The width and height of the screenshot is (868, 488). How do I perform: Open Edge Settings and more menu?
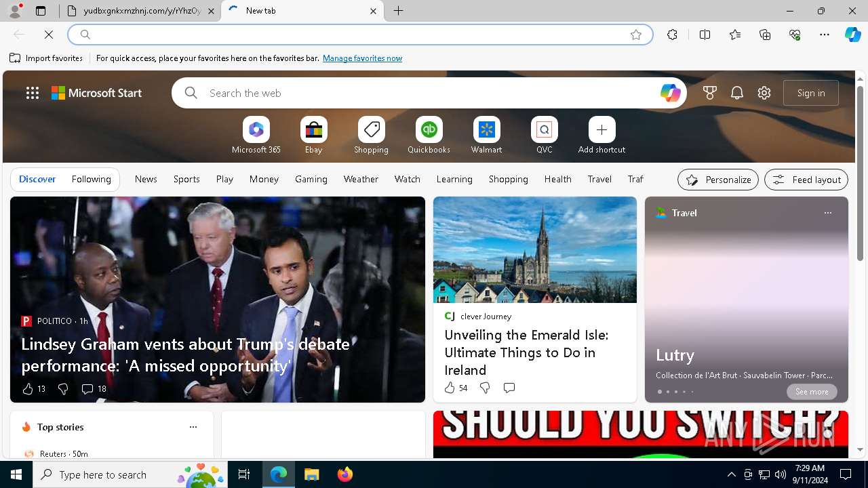825,35
